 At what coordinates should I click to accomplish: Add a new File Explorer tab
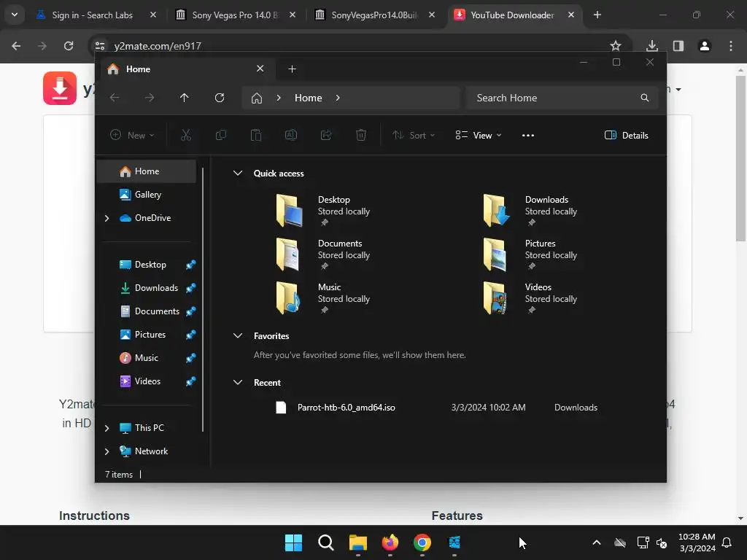point(292,69)
